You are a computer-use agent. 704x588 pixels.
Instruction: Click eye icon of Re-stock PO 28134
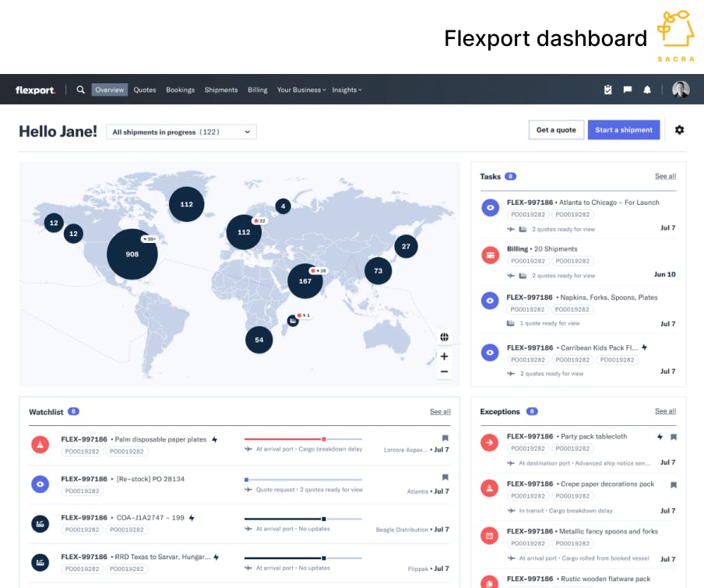click(40, 484)
